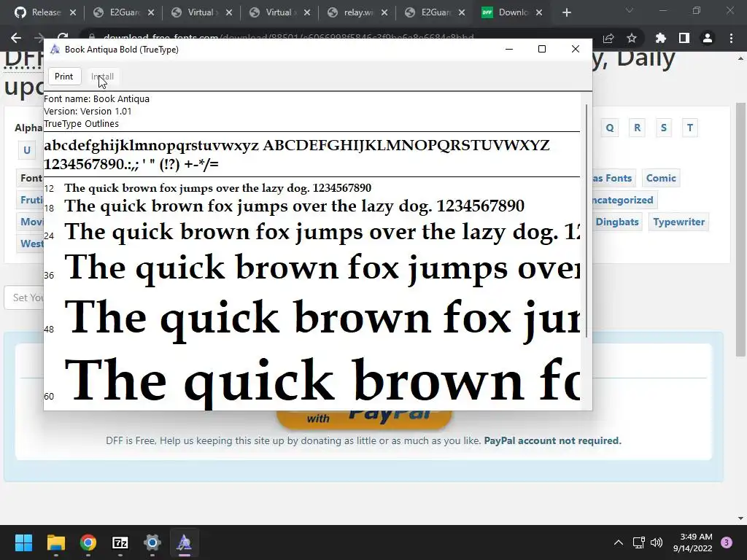
Task: Open Chrome three-dot menu
Action: point(731,38)
